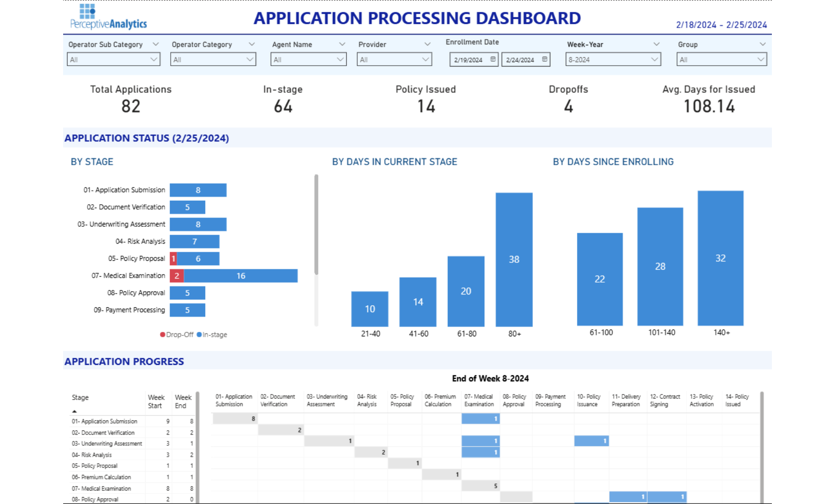Toggle the Drop-Off legend item

click(177, 334)
